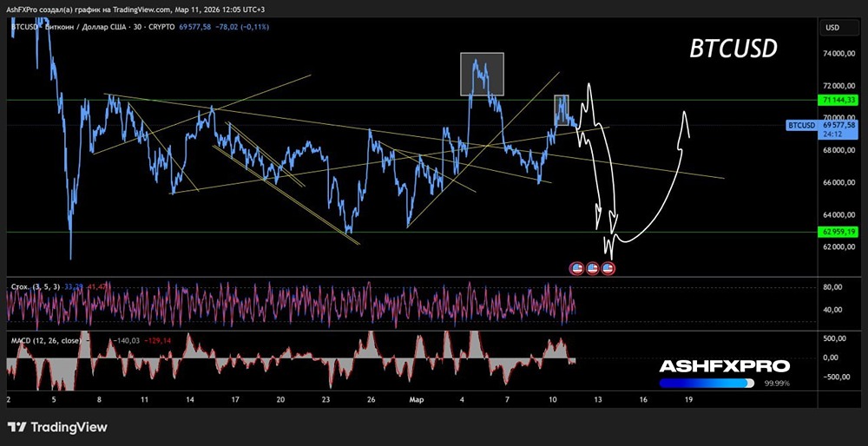868x446 pixels.
Task: Click date 23 on the time axis
Action: click(x=325, y=399)
